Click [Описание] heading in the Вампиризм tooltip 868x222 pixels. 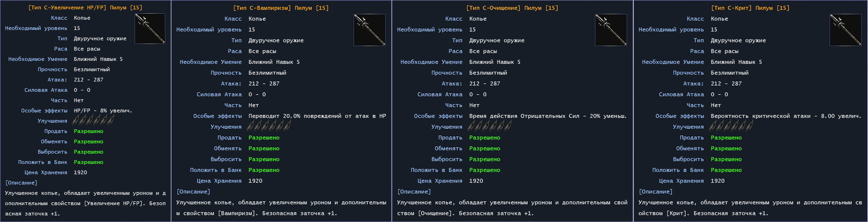193,192
